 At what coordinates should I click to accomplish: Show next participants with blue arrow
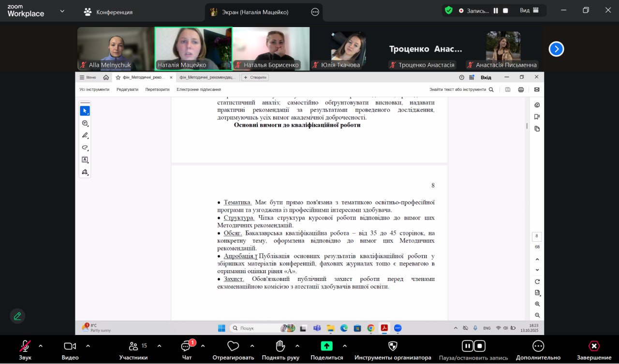556,49
